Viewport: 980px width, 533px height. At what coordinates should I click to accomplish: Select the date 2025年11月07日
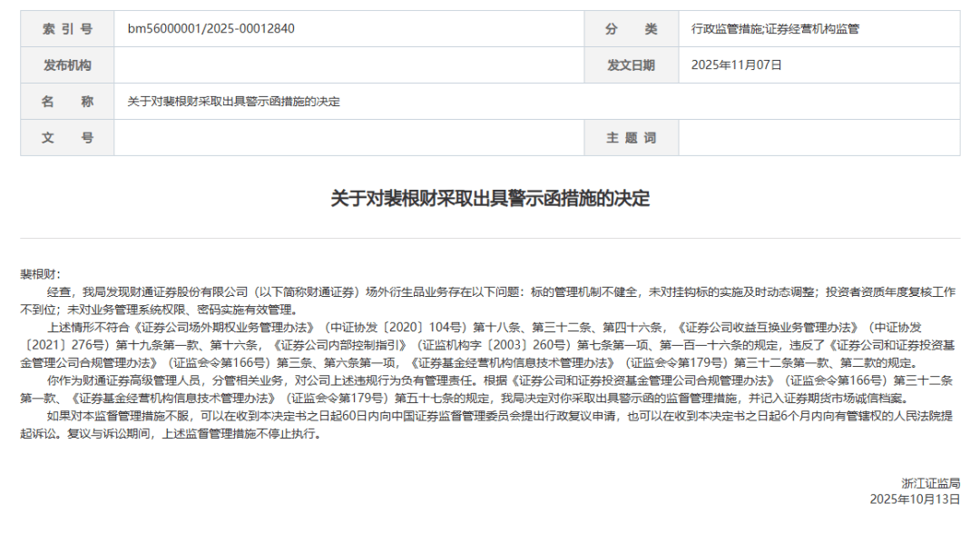735,64
